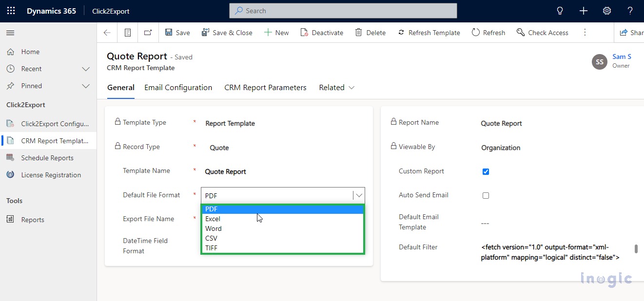Select Excel file format option
Image resolution: width=644 pixels, height=301 pixels.
tap(283, 219)
